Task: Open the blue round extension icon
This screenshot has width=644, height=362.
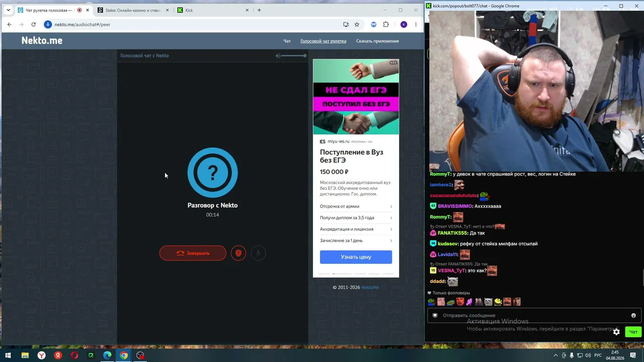Action: pos(374,24)
